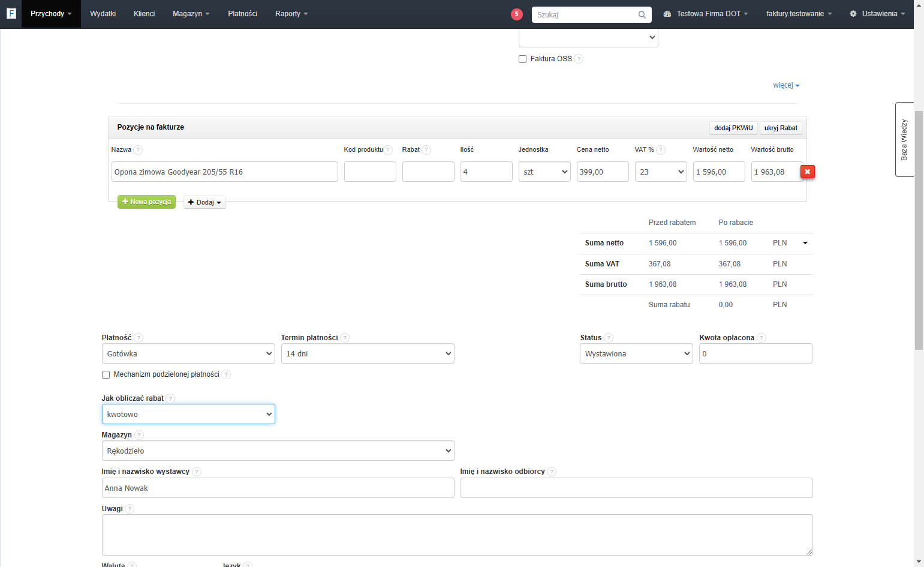Show help for Kwota opłacona
The height and width of the screenshot is (567, 924).
tap(762, 338)
